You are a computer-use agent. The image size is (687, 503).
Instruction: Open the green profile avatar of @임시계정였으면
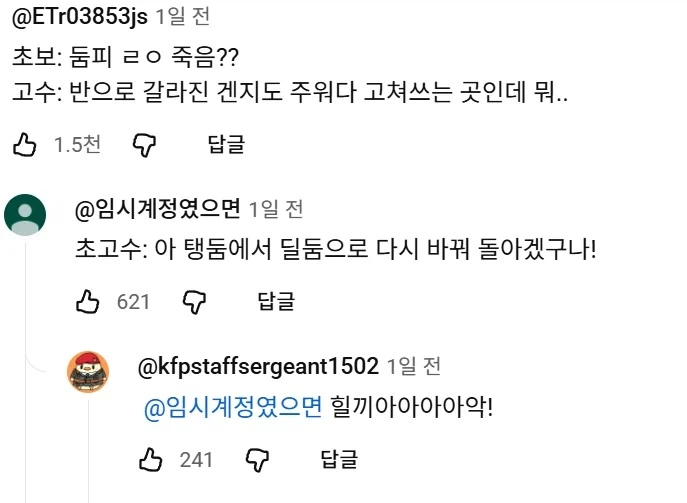[25, 214]
